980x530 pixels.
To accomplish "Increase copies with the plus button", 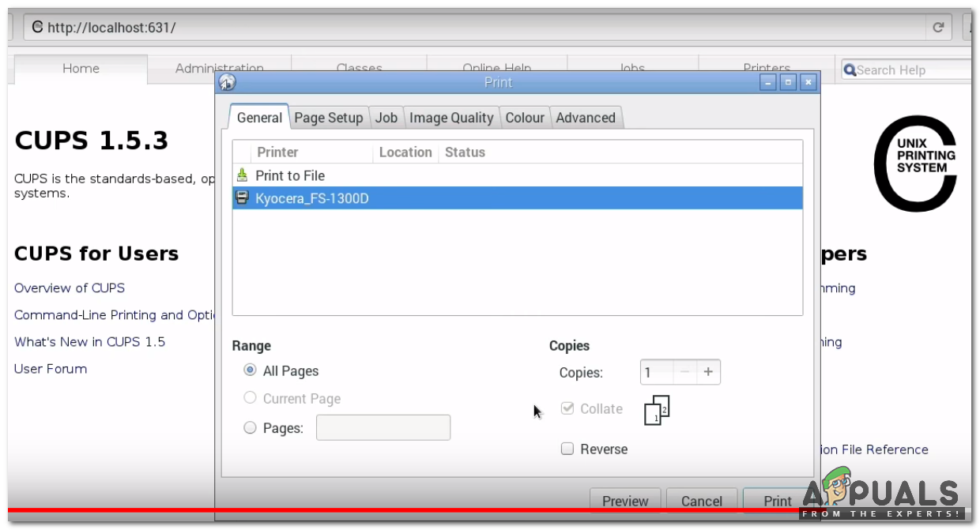I will 708,372.
